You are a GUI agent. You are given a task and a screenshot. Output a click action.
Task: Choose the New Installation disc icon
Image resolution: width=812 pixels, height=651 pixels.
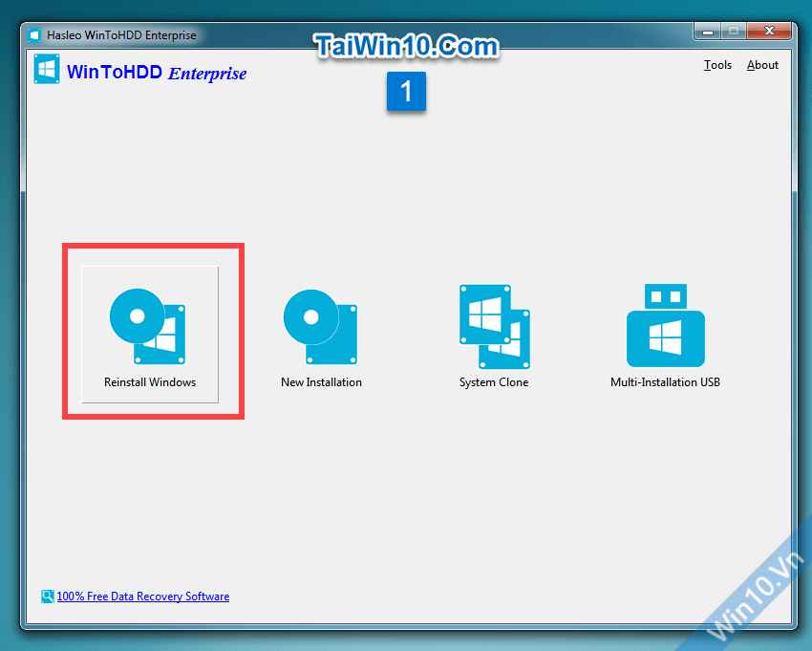(x=321, y=327)
